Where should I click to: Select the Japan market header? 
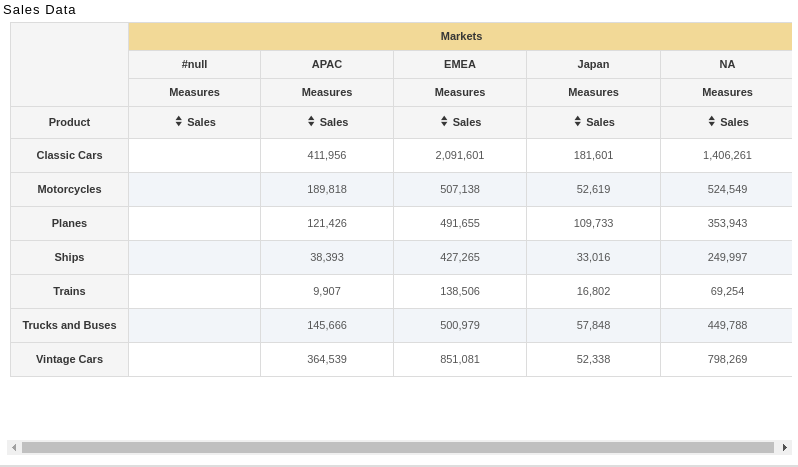593,64
